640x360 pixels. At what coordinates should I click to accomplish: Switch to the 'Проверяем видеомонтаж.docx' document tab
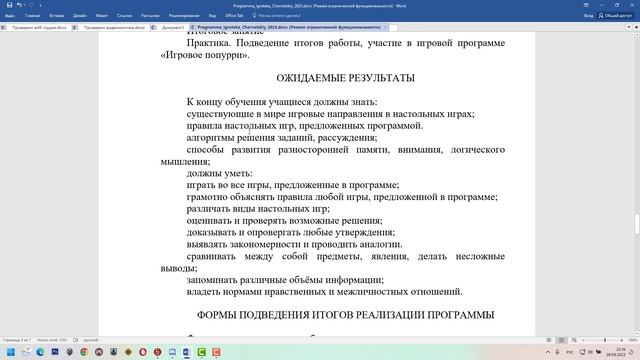[x=111, y=27]
